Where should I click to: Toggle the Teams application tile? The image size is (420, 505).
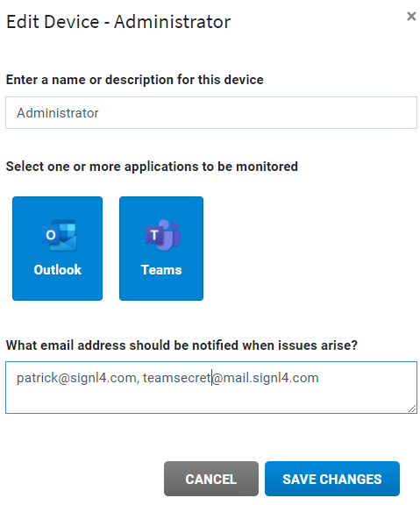tap(161, 248)
